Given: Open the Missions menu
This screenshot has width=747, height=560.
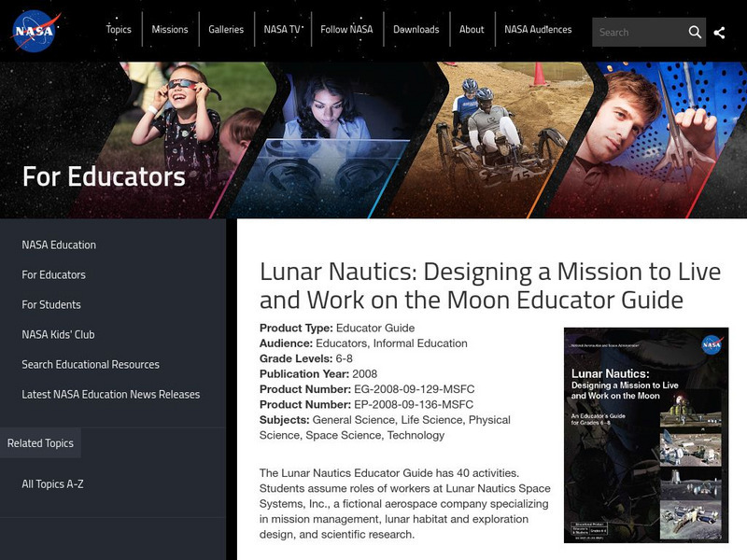Looking at the screenshot, I should (x=170, y=29).
